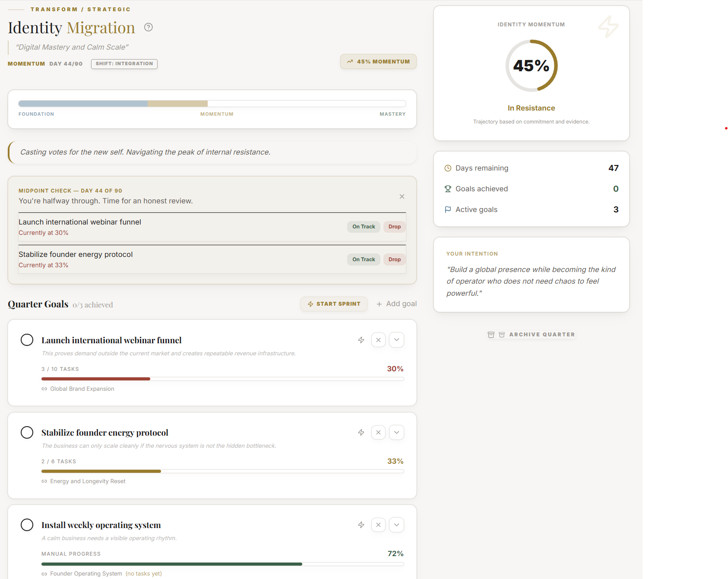Click the Day 44/90 indicator
This screenshot has height=579, width=728.
66,64
